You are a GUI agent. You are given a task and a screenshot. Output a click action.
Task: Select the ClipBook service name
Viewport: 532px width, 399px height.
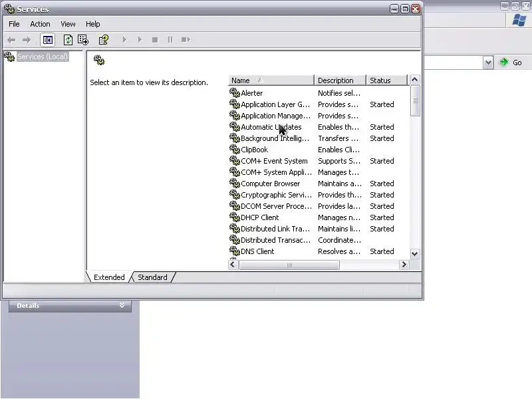point(255,150)
